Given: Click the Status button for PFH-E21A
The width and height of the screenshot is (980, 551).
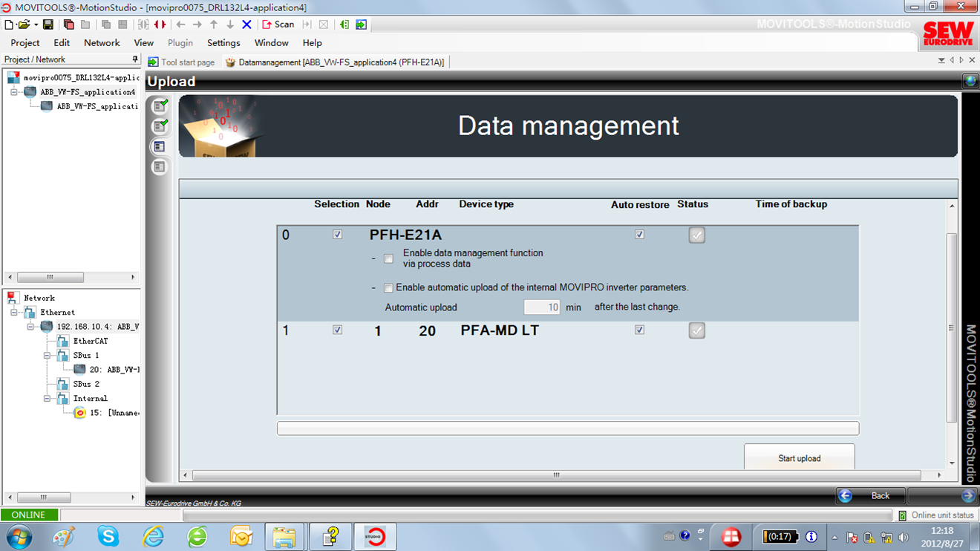Looking at the screenshot, I should (x=696, y=235).
